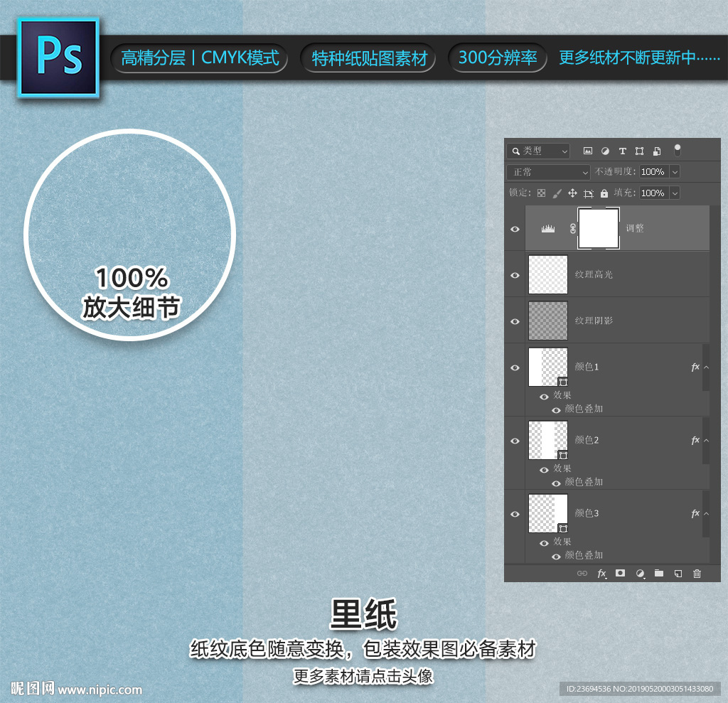Viewport: 728px width, 703px height.
Task: Click 更多素材请点击头像 text
Action: 363,676
